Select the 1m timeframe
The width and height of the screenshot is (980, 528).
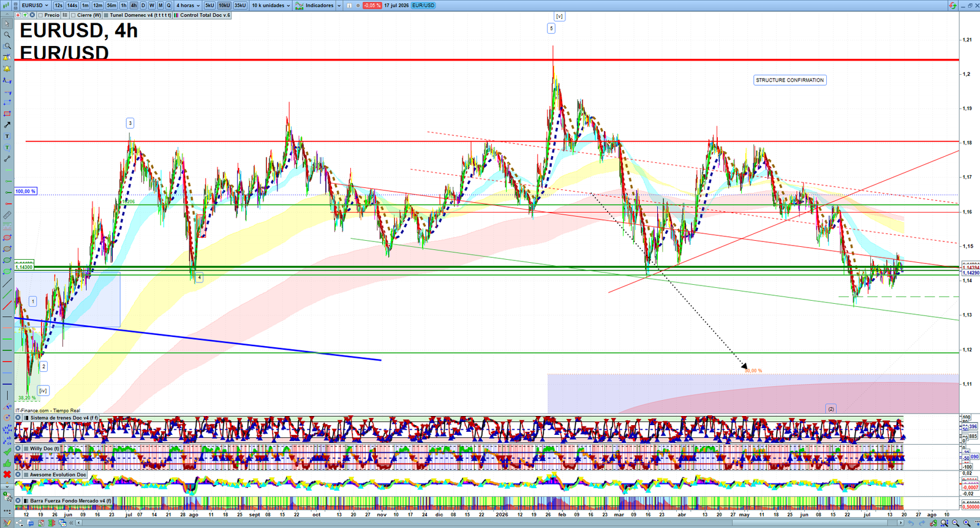85,5
